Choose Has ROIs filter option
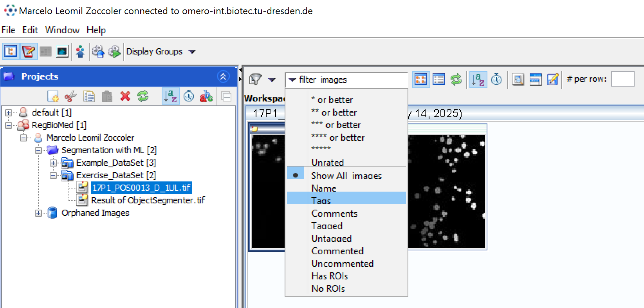Viewport: 644px width, 308px height. click(x=346, y=276)
